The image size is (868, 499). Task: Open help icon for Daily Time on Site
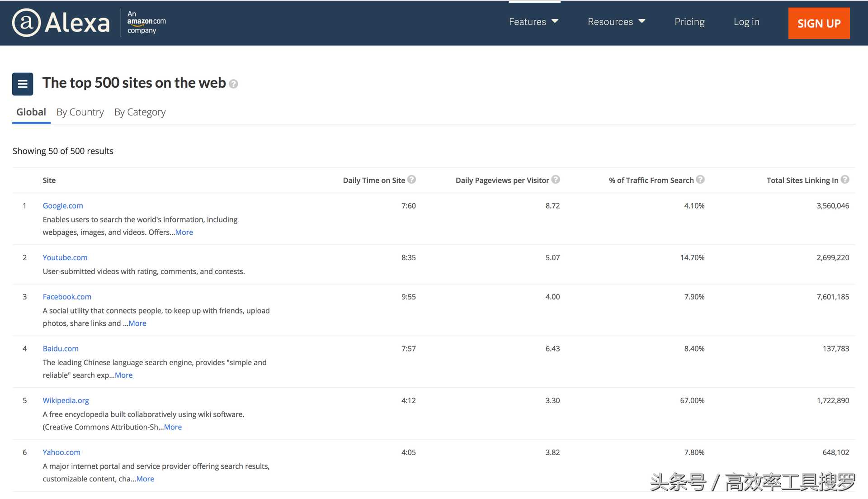point(411,180)
